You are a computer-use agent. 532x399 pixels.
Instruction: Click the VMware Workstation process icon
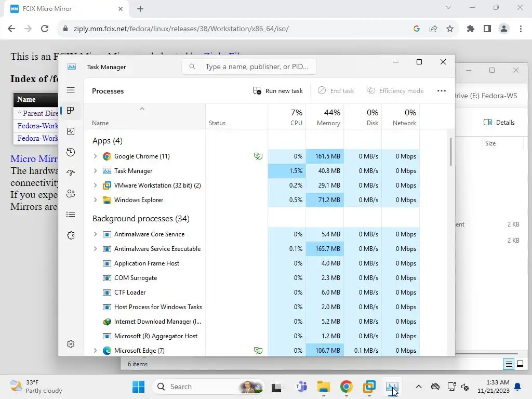coord(107,185)
